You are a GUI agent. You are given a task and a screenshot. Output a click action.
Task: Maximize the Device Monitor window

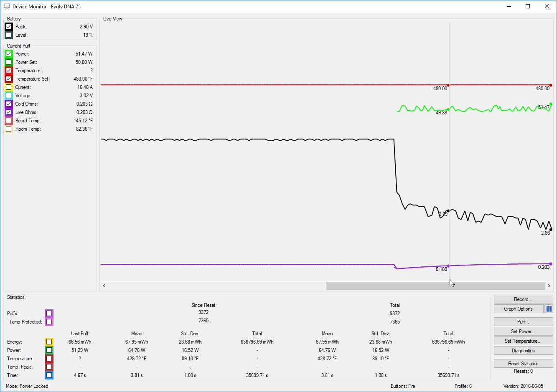coord(528,6)
